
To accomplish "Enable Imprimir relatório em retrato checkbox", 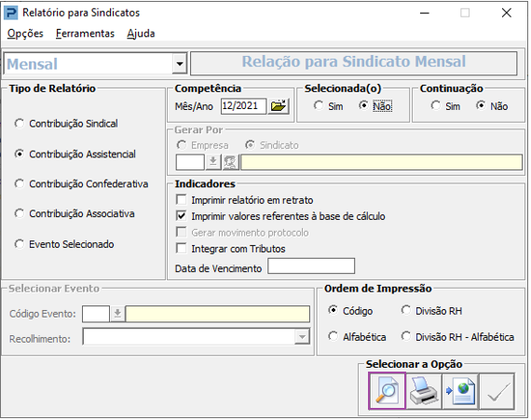I will point(182,199).
